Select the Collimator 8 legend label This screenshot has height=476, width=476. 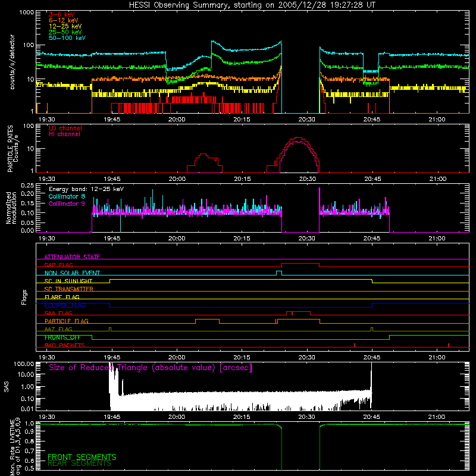[x=67, y=196]
